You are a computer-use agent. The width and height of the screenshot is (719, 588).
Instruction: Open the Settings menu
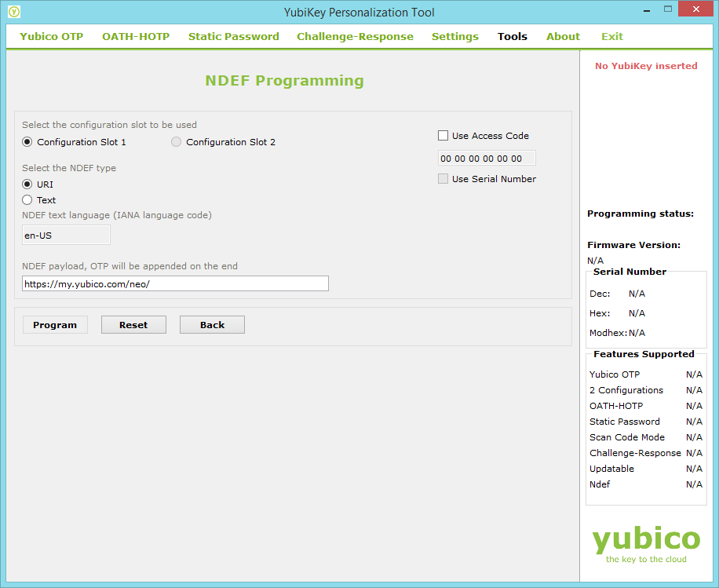(x=454, y=36)
